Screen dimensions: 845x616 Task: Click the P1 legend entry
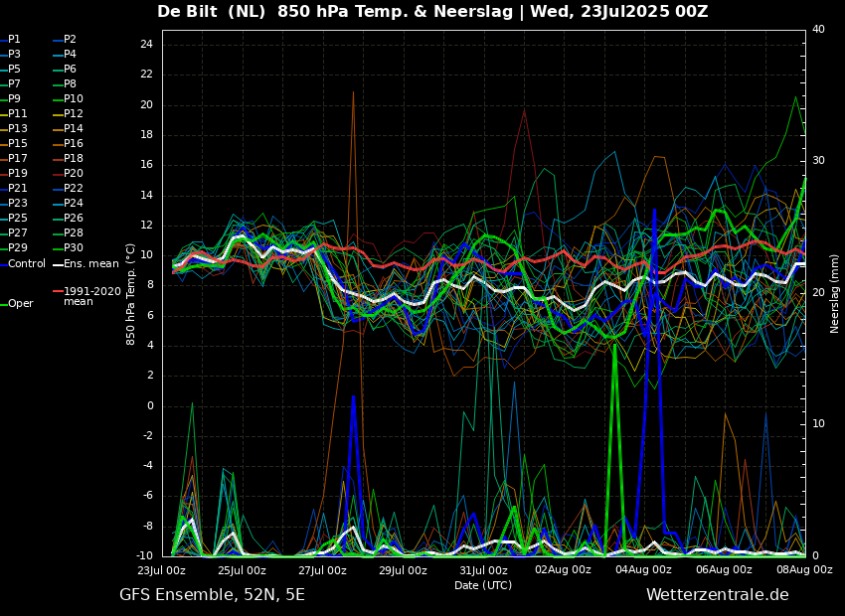click(14, 40)
